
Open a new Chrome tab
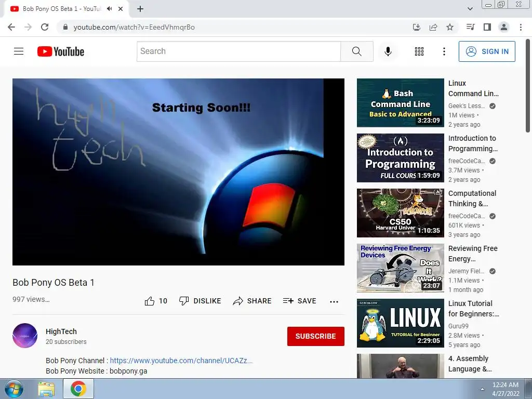click(140, 9)
